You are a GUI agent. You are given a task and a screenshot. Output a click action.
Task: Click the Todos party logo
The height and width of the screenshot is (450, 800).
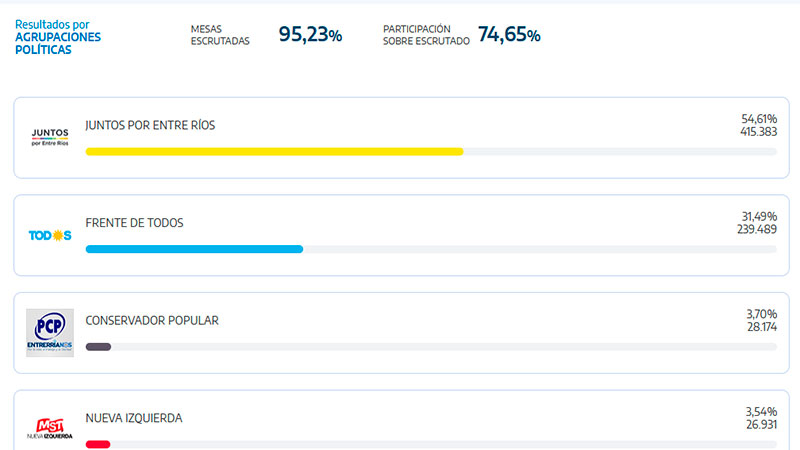[x=50, y=235]
